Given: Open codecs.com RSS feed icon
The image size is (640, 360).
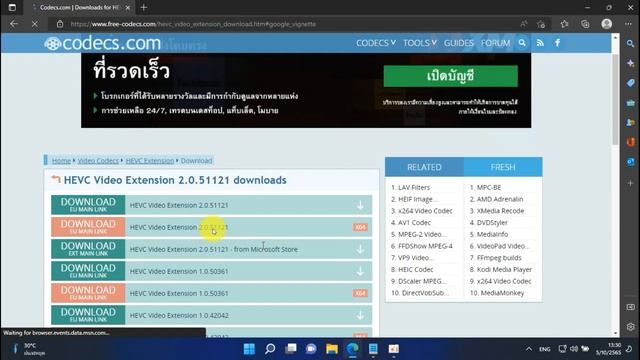Looking at the screenshot, I should (x=540, y=42).
